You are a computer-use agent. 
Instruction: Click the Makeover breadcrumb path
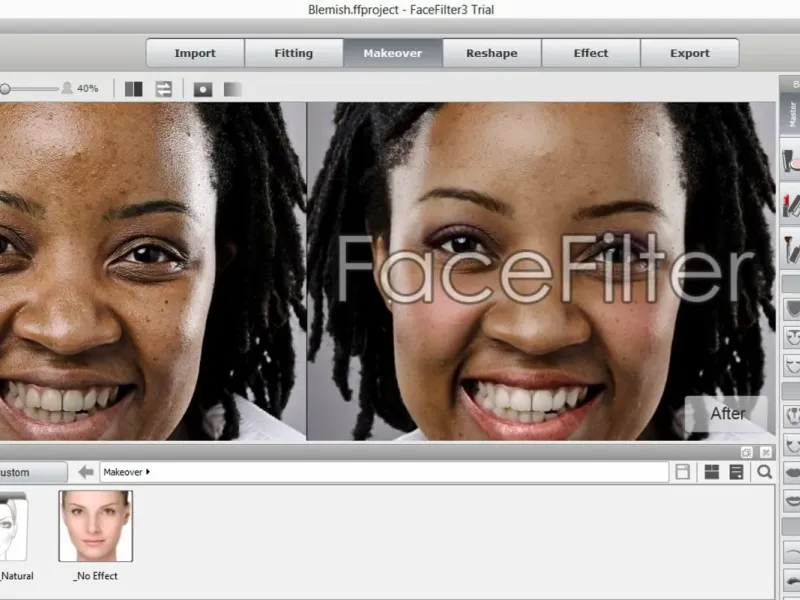tap(123, 472)
